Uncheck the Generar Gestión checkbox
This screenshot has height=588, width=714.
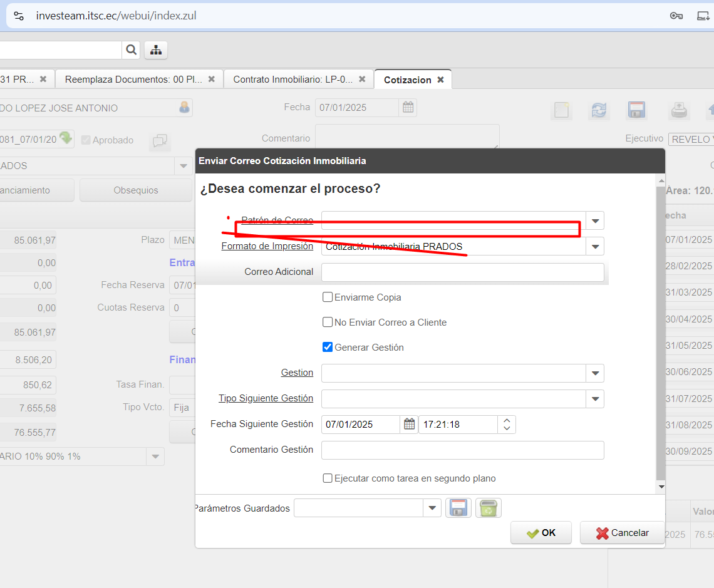tap(328, 347)
